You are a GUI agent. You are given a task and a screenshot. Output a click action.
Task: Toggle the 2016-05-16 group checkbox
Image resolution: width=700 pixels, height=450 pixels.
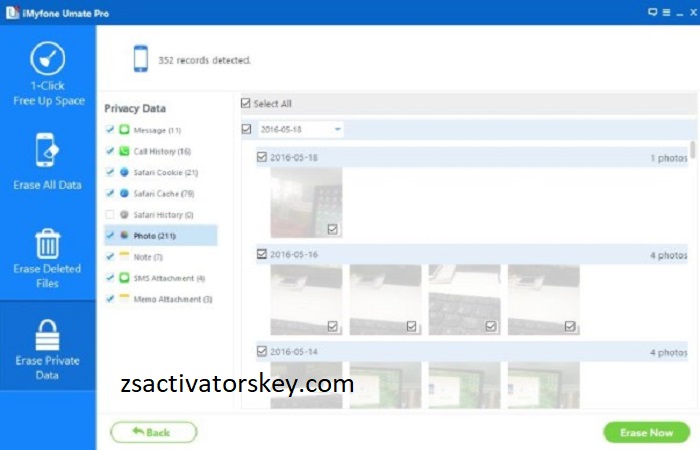tap(262, 254)
